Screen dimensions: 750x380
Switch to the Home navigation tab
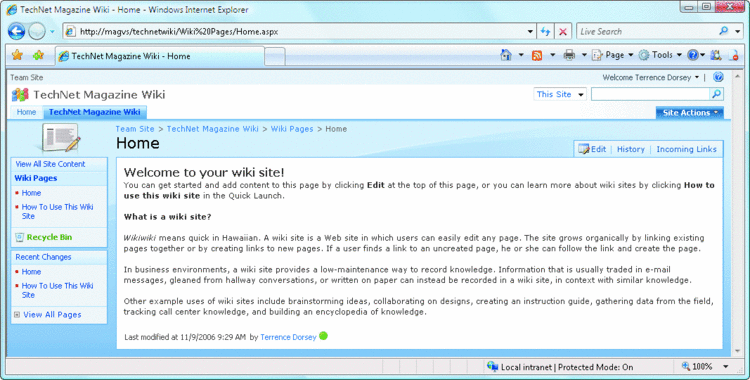pos(26,112)
